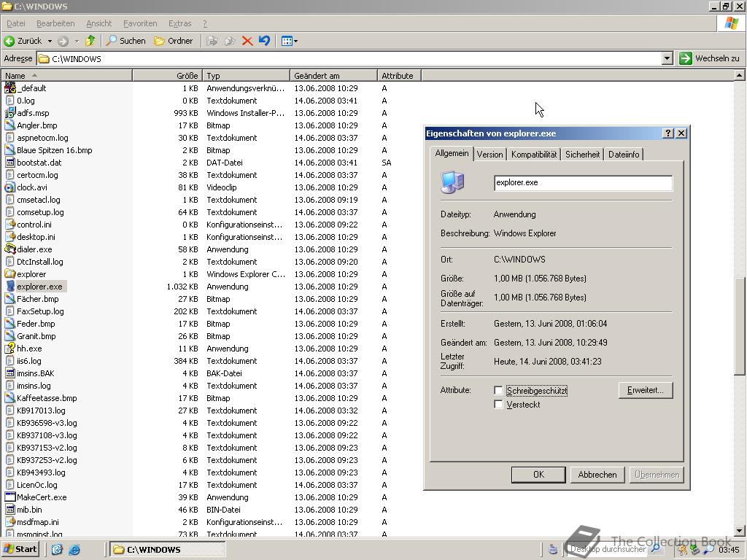Viewport: 747px width, 560px height.
Task: Select the mib.bin file icon
Action: point(10,509)
